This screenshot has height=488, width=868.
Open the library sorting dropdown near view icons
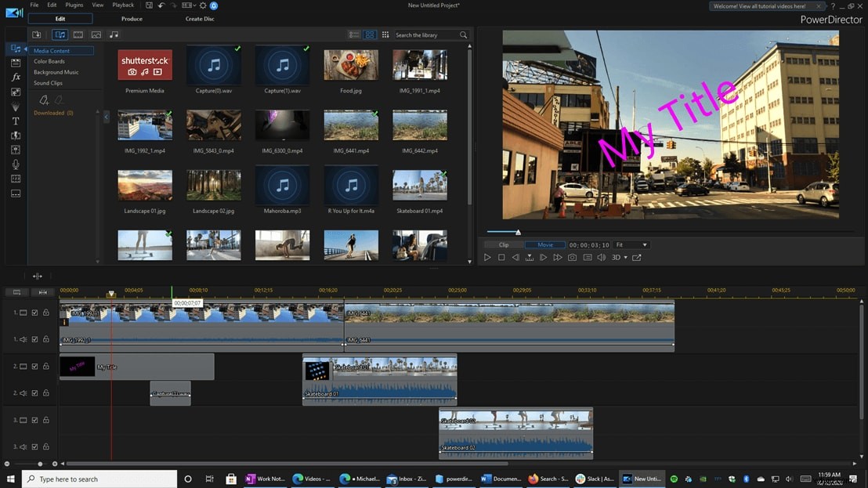click(385, 34)
